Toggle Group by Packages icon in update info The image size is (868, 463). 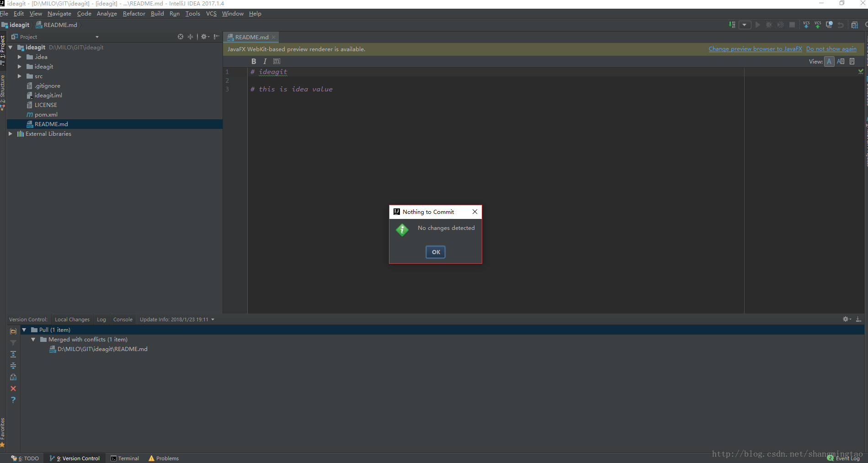(13, 331)
